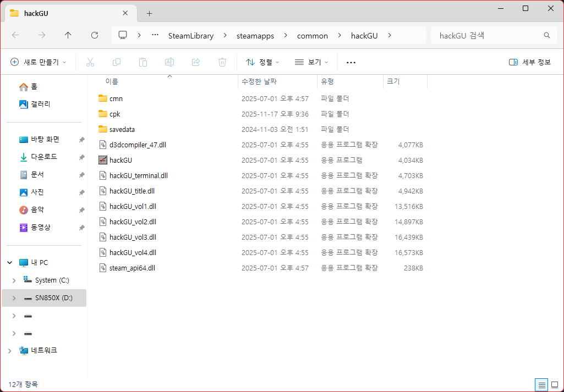Click the Rename icon in toolbar
Image resolution: width=564 pixels, height=392 pixels.
(169, 62)
